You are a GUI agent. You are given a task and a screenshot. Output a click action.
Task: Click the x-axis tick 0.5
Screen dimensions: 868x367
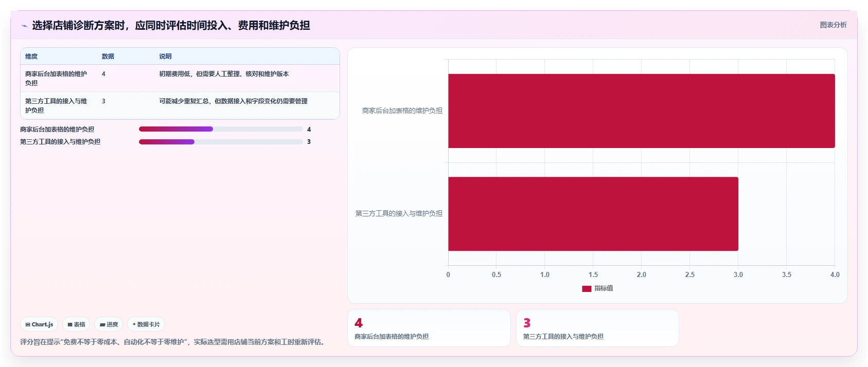point(497,274)
